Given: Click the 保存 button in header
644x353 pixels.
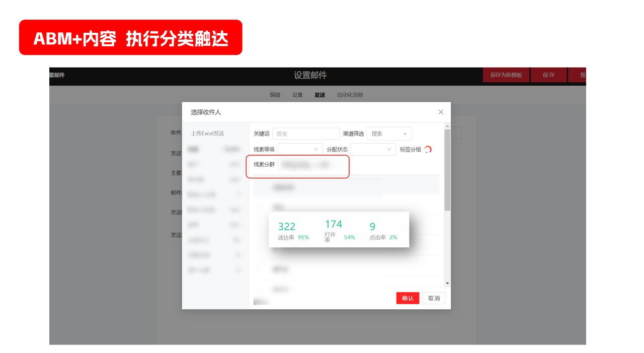Looking at the screenshot, I should pos(548,75).
